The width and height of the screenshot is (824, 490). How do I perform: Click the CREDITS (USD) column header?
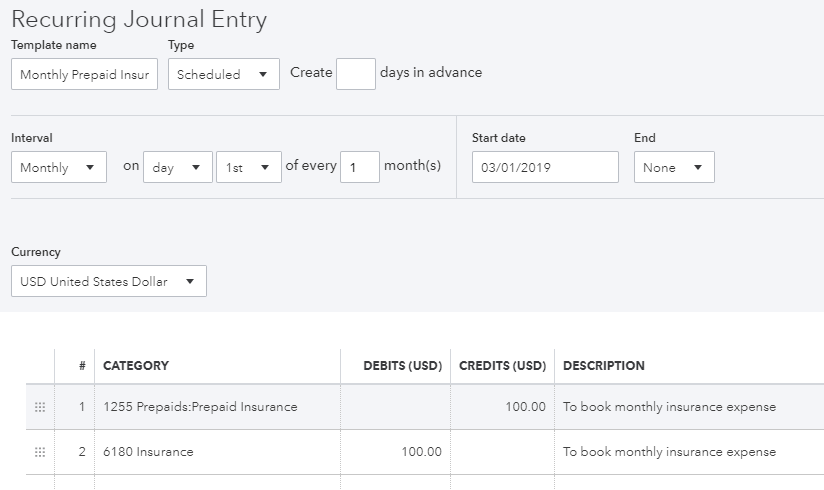click(502, 366)
